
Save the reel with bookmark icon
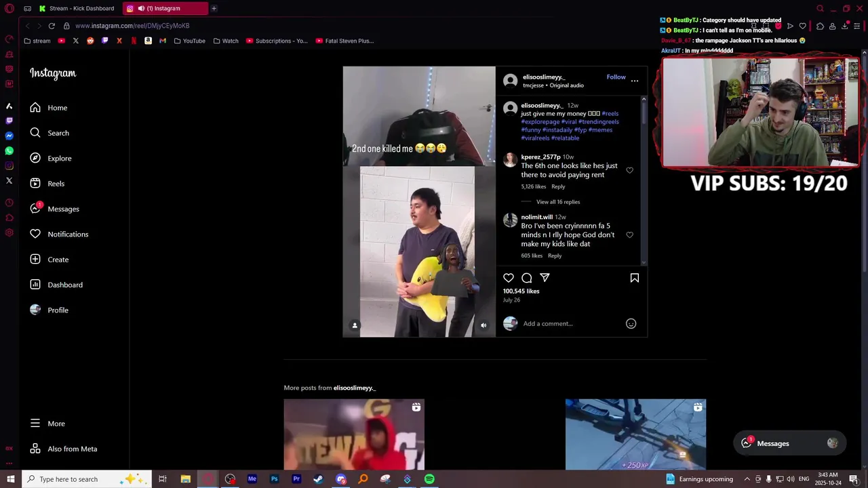click(635, 278)
